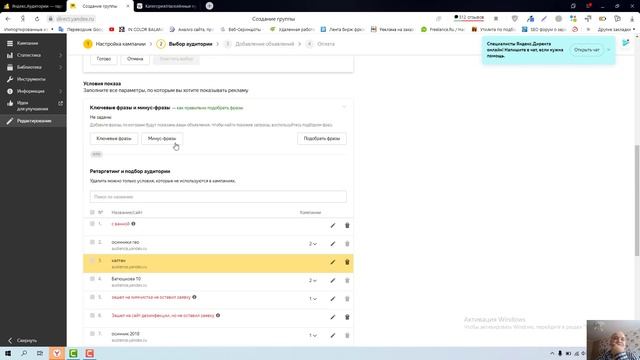
Task: Open Библиотека in the left sidebar
Action: tap(29, 67)
